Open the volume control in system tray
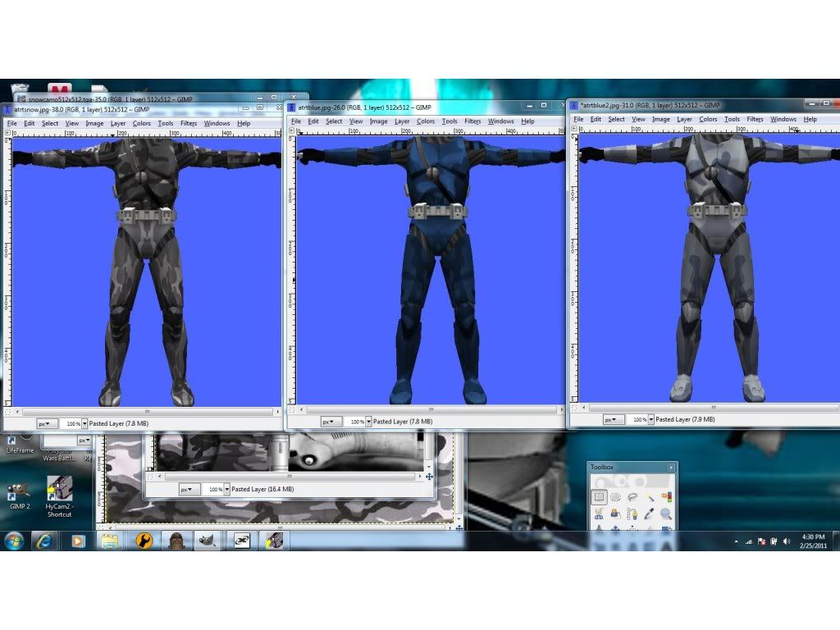 786,541
